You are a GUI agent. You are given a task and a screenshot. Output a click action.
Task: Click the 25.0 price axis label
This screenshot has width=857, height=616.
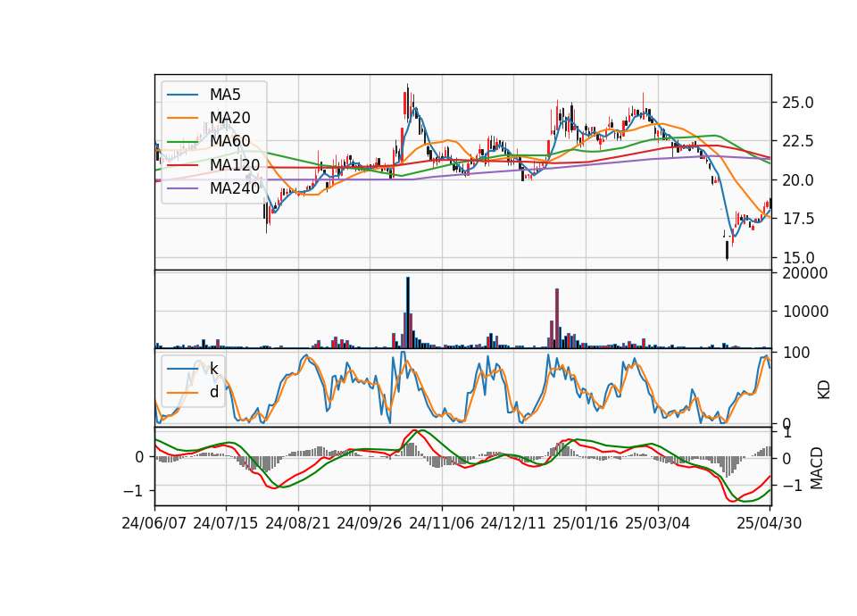coord(798,103)
